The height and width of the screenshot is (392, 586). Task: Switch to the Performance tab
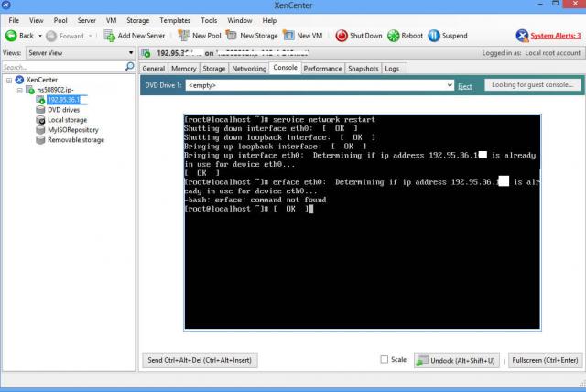(322, 69)
